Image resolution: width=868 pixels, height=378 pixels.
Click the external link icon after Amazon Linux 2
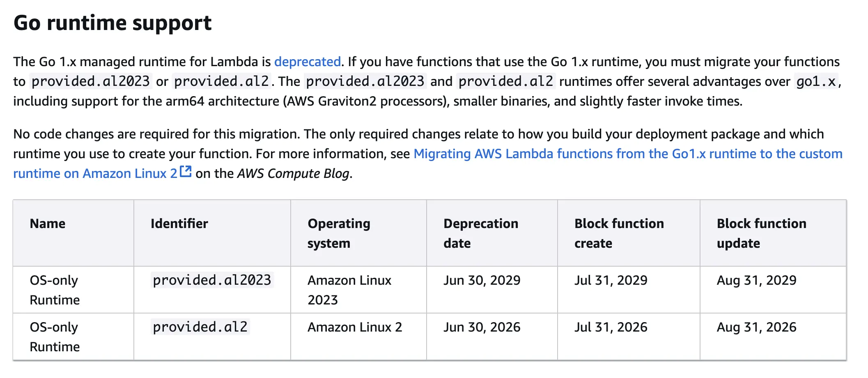click(x=186, y=171)
